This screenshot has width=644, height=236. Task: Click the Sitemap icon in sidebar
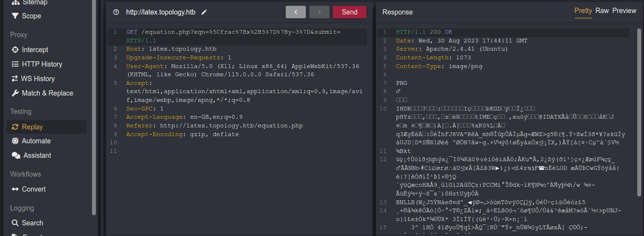tap(15, 2)
